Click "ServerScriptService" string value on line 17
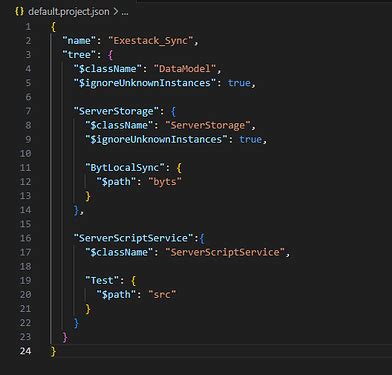Viewport: 392px width, 375px height. click(225, 252)
